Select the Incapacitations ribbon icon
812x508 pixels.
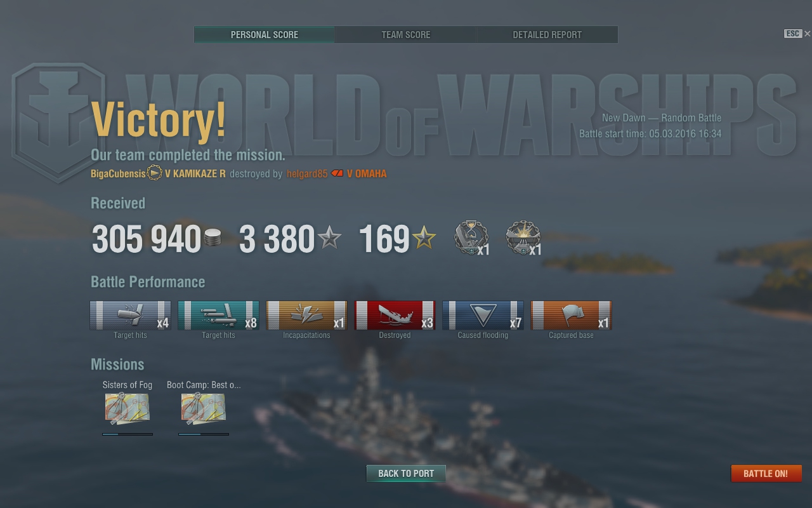[306, 316]
